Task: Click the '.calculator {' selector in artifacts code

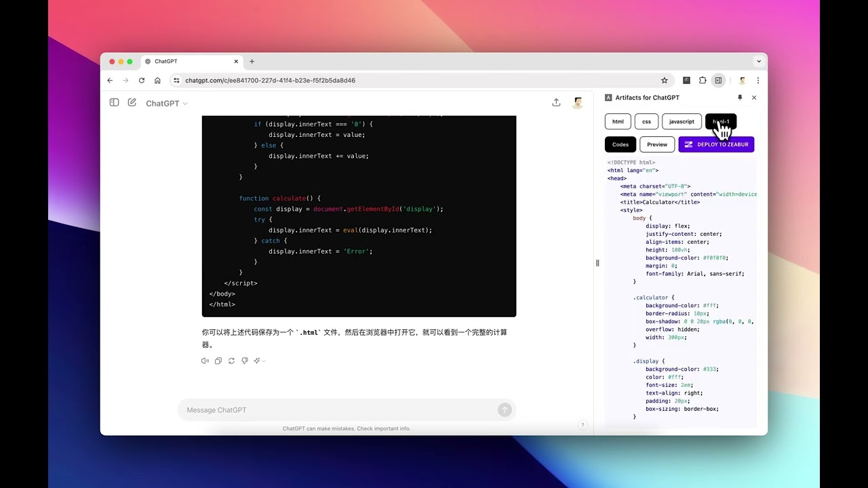Action: pyautogui.click(x=654, y=298)
